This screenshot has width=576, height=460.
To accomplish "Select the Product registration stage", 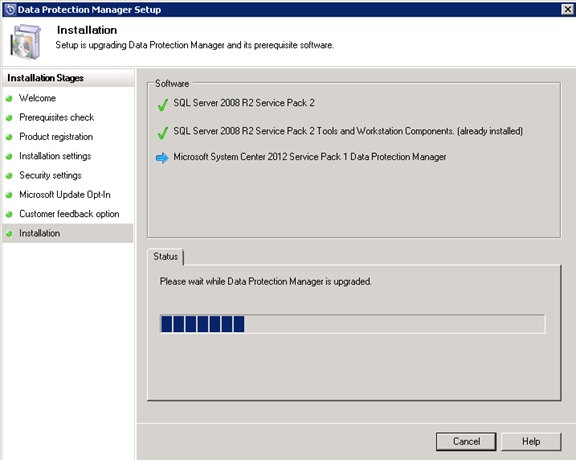I will point(56,137).
